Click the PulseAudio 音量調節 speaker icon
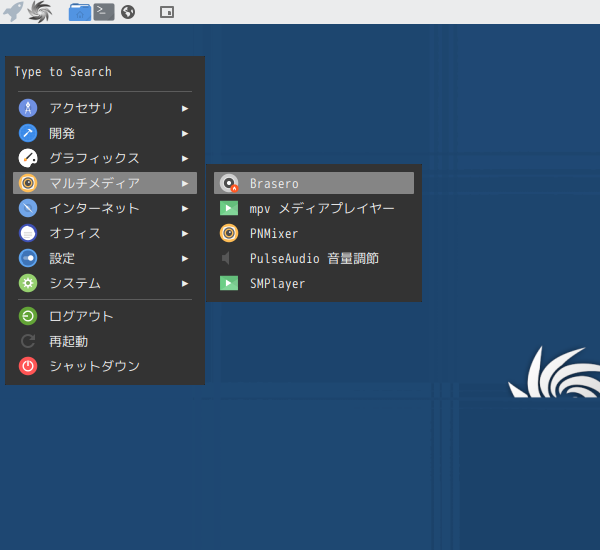 coord(229,258)
